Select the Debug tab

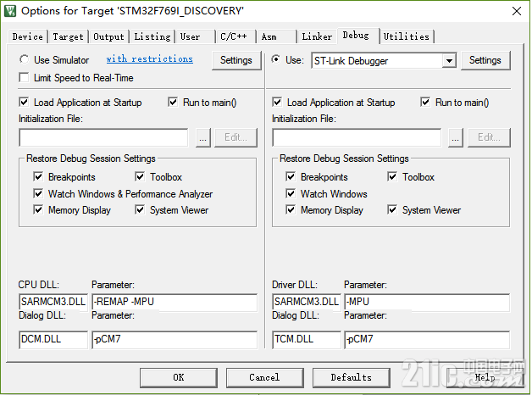point(358,36)
